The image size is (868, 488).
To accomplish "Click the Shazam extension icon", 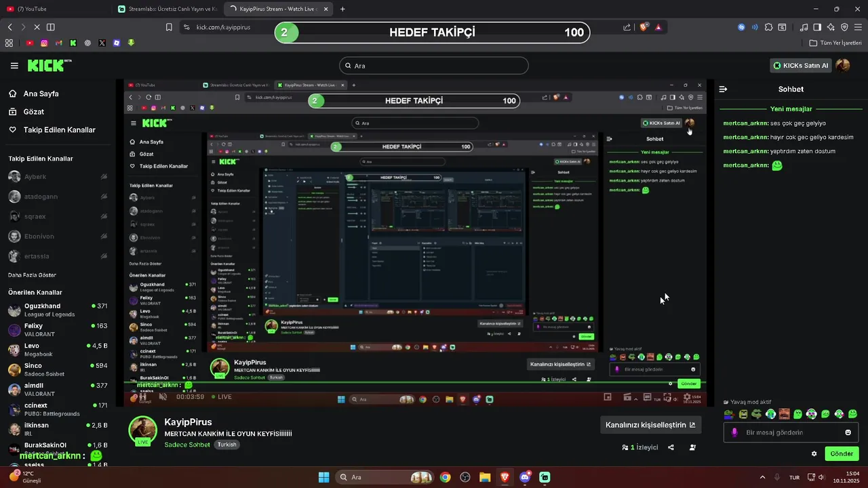I will click(741, 27).
